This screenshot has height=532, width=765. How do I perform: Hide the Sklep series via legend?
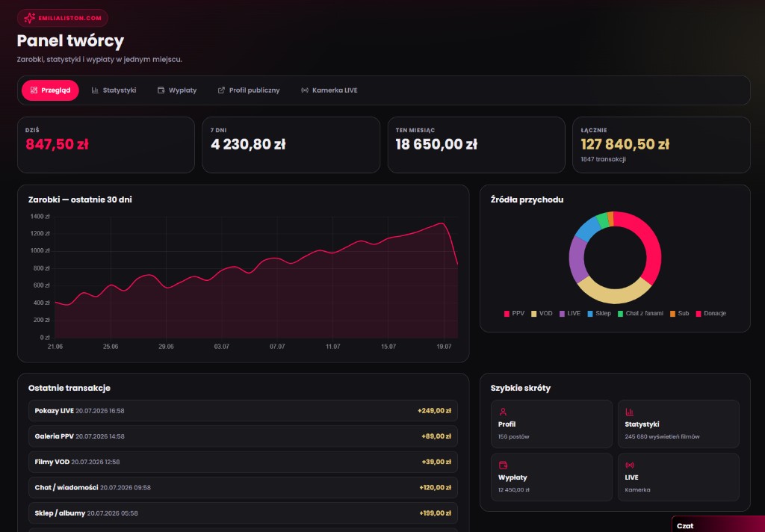click(x=599, y=313)
